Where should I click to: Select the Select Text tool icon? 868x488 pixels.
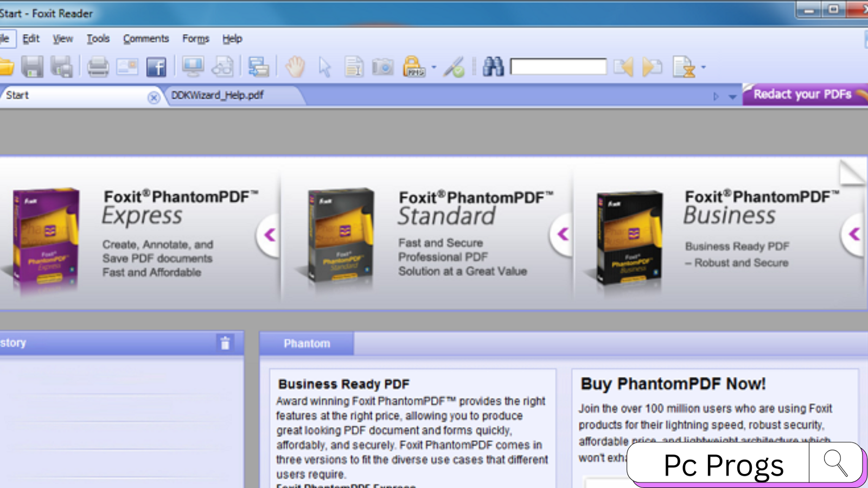(354, 67)
